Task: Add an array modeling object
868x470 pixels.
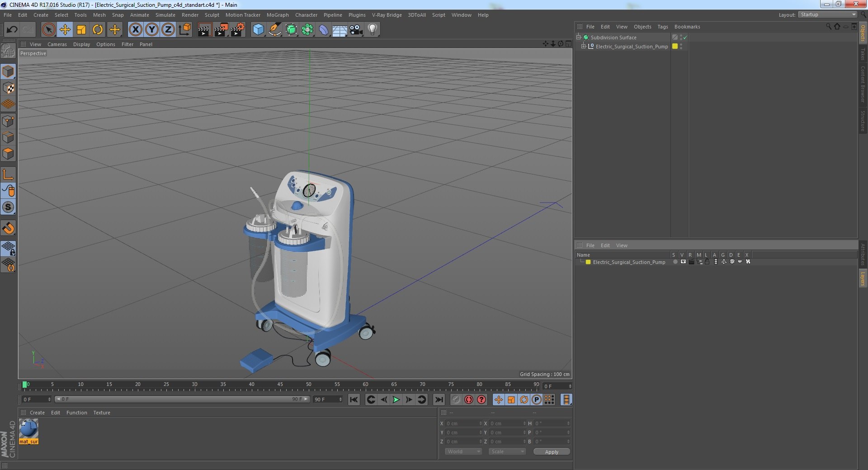Action: 307,30
